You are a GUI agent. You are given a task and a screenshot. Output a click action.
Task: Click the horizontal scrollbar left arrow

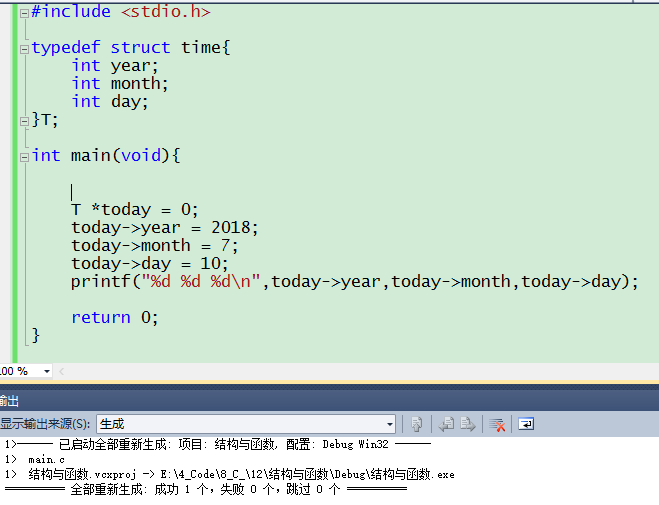pyautogui.click(x=61, y=371)
